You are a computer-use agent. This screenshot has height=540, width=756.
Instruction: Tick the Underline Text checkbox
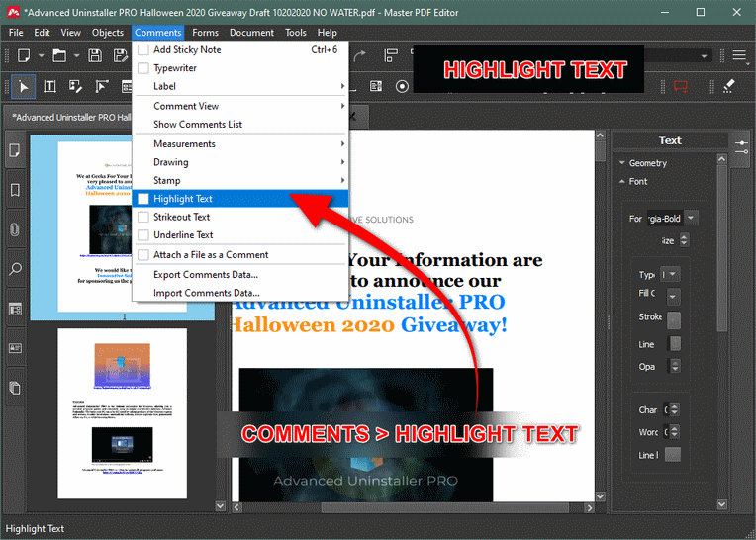[143, 235]
